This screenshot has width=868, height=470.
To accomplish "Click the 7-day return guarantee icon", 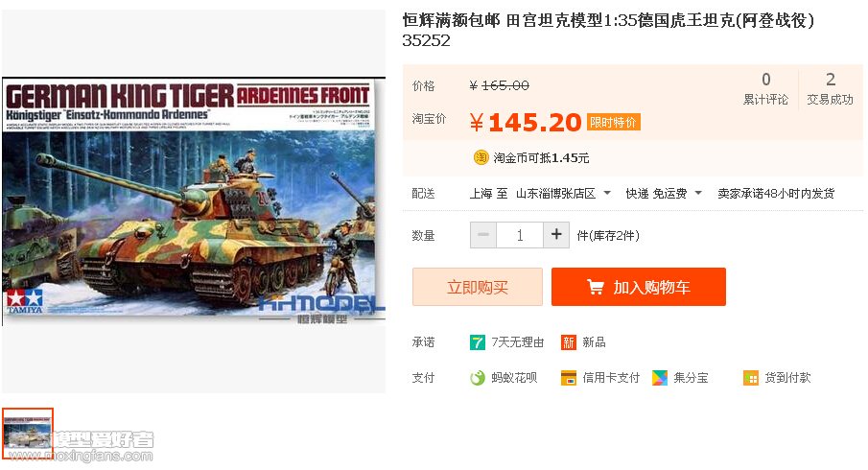I will [x=478, y=342].
